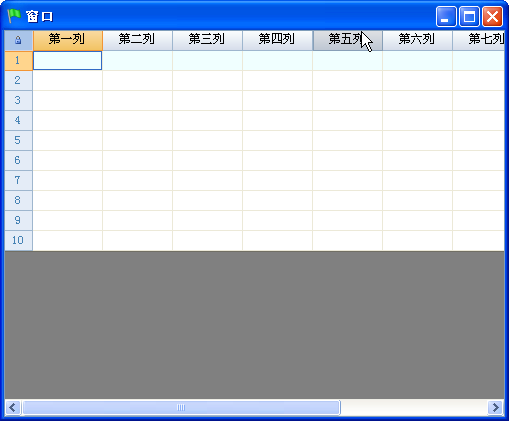Select row header 1

[x=19, y=60]
